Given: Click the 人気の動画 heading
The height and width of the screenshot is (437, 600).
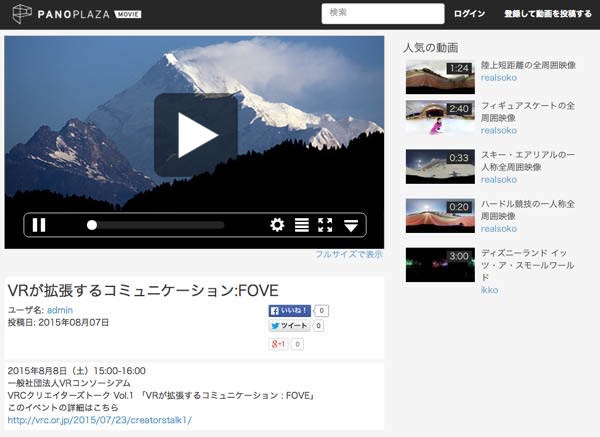Looking at the screenshot, I should (430, 47).
